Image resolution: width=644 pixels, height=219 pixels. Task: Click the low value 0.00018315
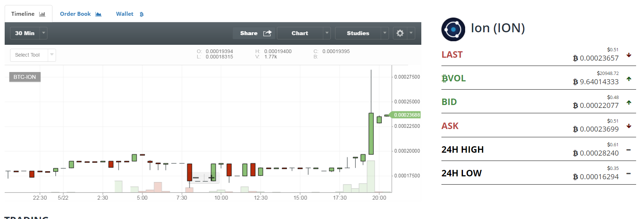[219, 57]
